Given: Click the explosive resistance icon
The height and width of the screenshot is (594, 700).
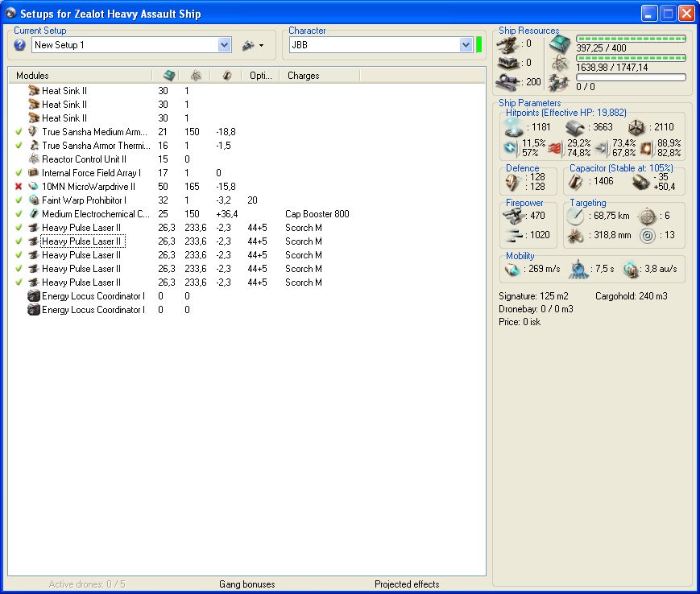Looking at the screenshot, I should pyautogui.click(x=647, y=147).
